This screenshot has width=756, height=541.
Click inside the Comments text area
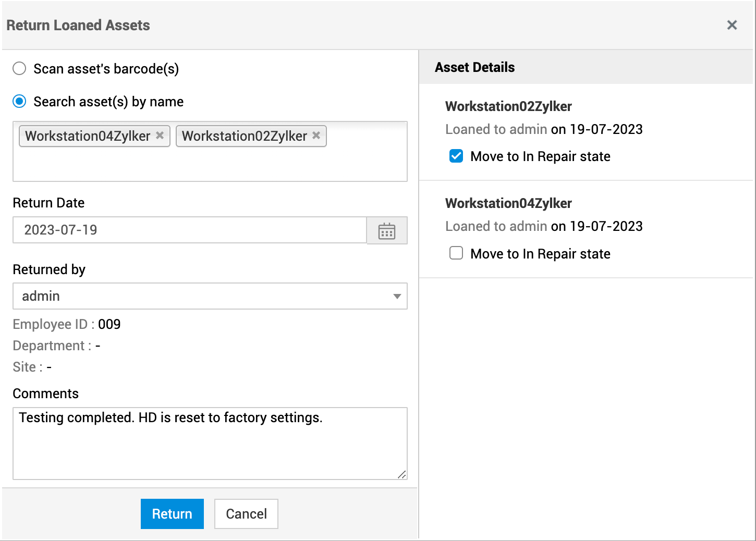tap(209, 448)
